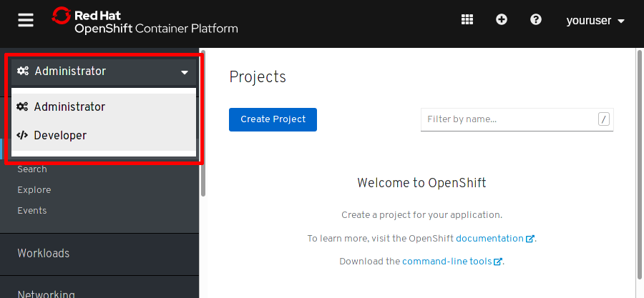Open the application launcher grid icon

pyautogui.click(x=467, y=19)
